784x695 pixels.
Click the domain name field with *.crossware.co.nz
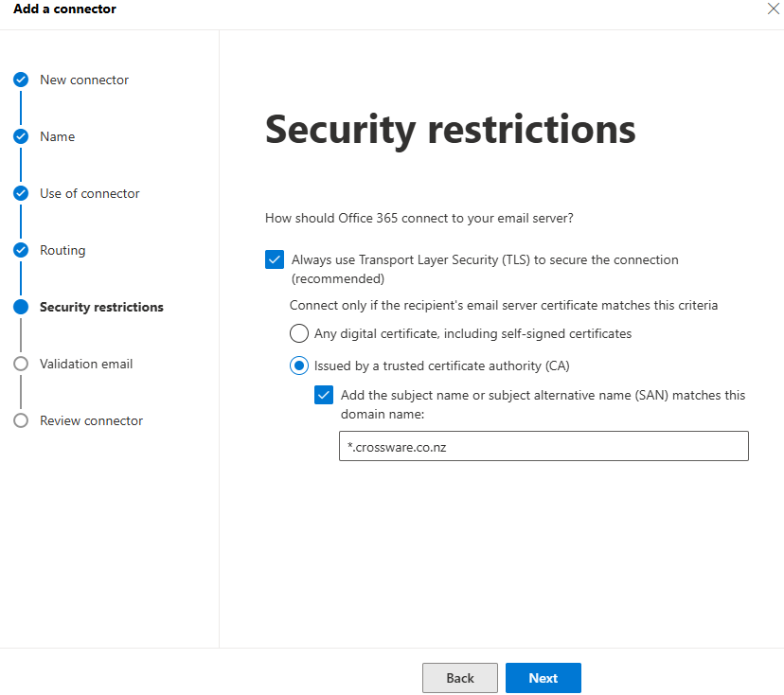pos(543,447)
